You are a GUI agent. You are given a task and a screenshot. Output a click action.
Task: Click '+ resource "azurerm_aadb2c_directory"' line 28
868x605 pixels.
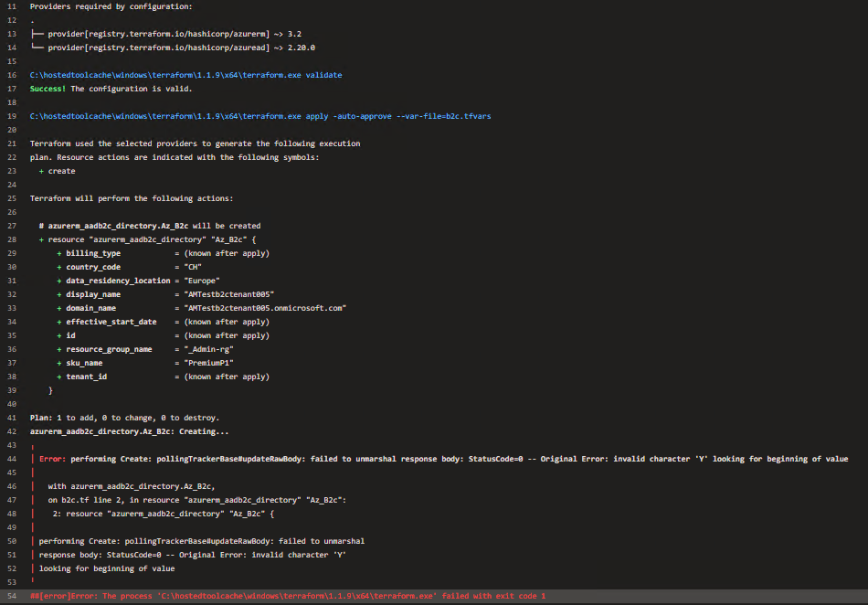click(148, 239)
